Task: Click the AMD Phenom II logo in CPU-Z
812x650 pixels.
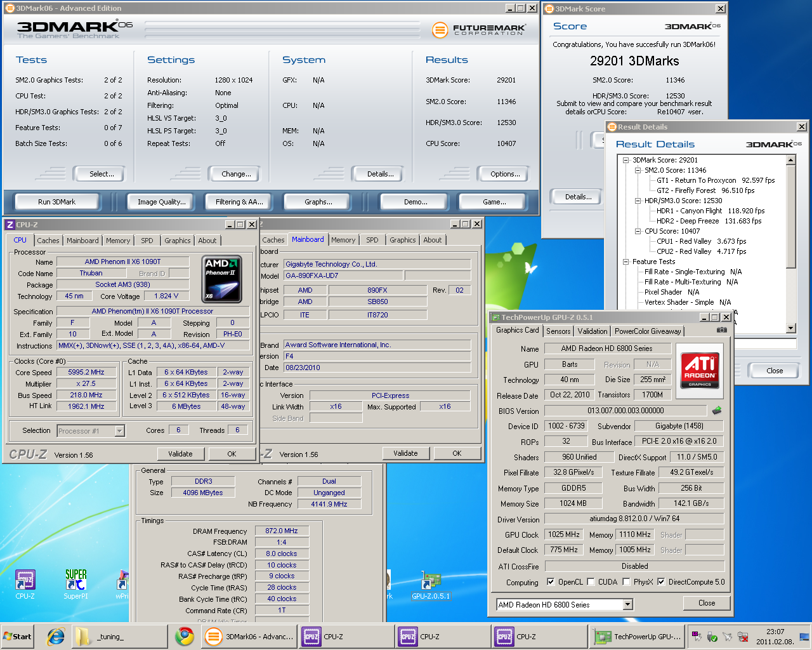Action: 221,279
